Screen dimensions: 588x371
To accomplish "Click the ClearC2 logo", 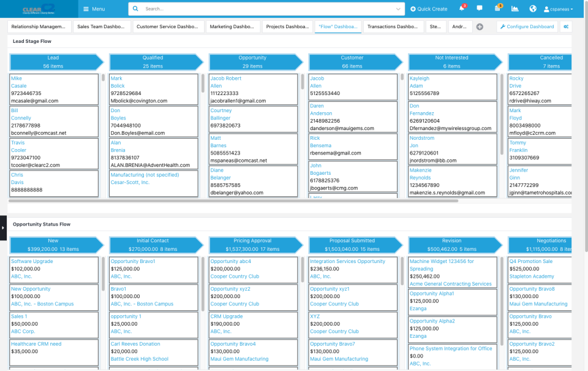I will tap(39, 9).
